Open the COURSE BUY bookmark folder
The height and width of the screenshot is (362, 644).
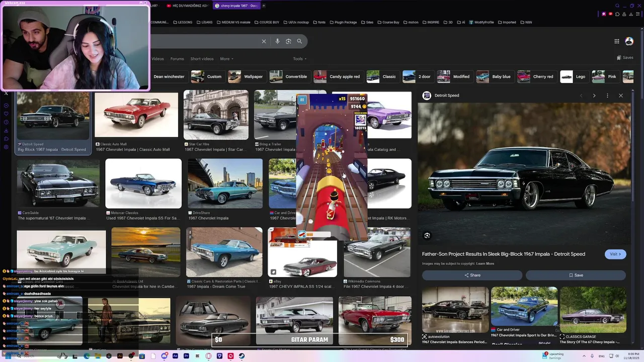(x=267, y=22)
